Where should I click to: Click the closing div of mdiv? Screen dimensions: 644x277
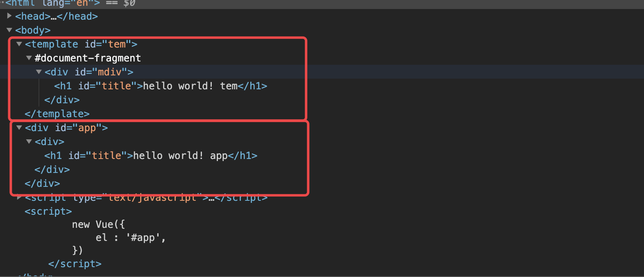click(62, 100)
